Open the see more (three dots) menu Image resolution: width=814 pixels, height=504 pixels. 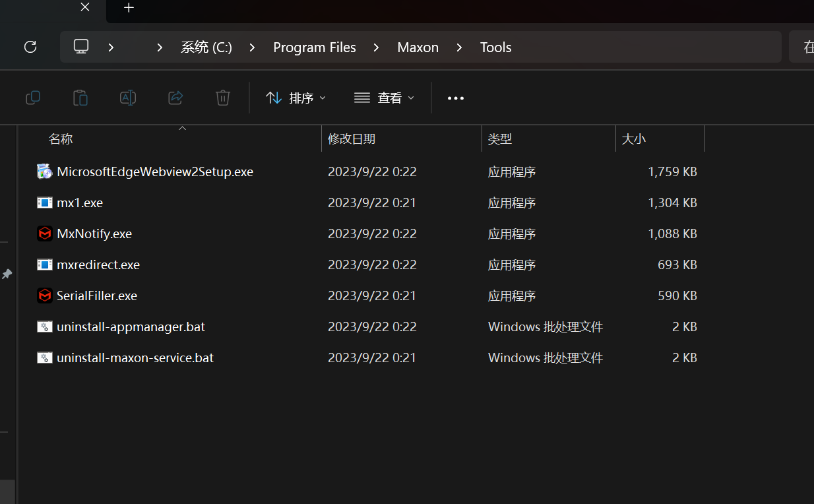[456, 98]
